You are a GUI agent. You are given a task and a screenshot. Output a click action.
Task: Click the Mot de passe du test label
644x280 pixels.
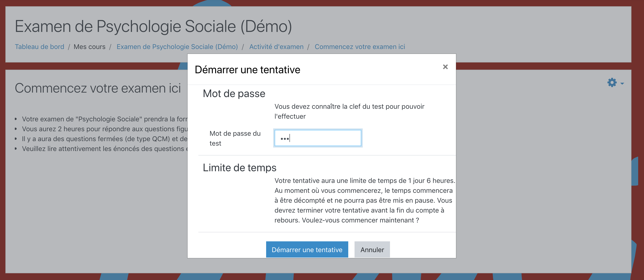235,138
